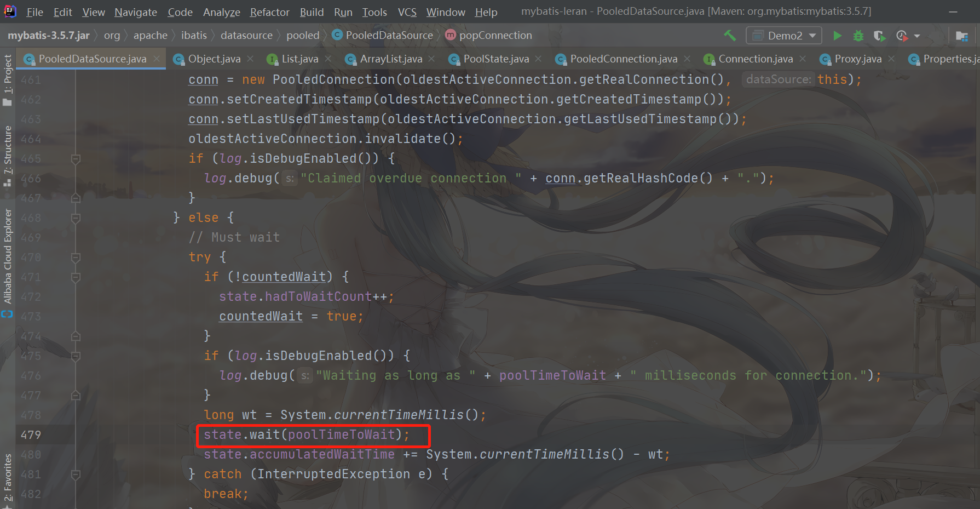Open the Window menu
The image size is (980, 509).
[446, 12]
